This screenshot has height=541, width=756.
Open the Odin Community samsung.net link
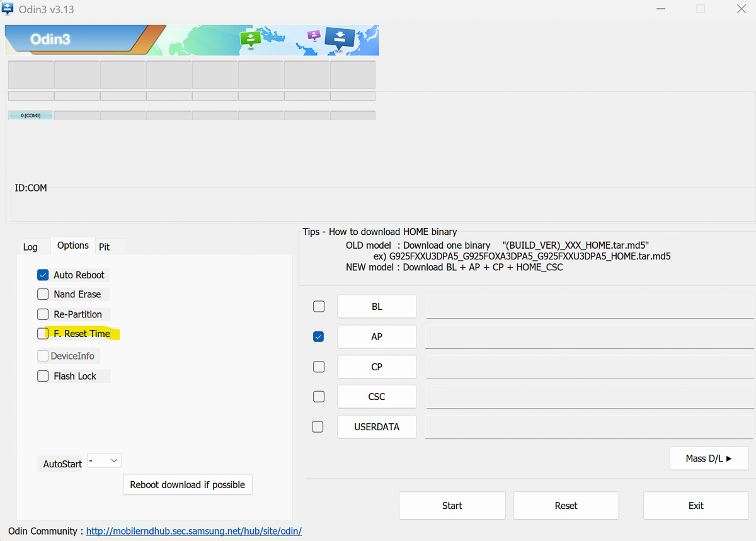194,531
